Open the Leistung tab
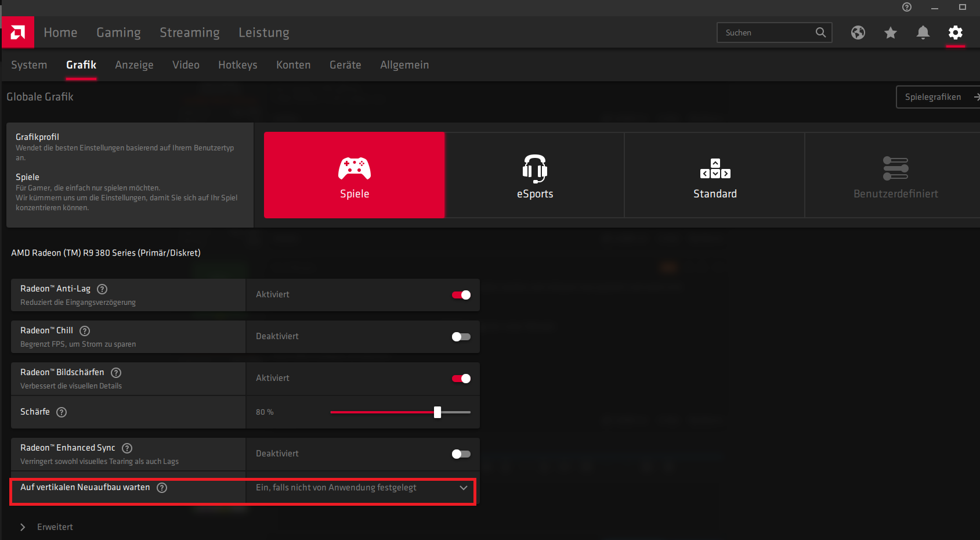 tap(264, 33)
